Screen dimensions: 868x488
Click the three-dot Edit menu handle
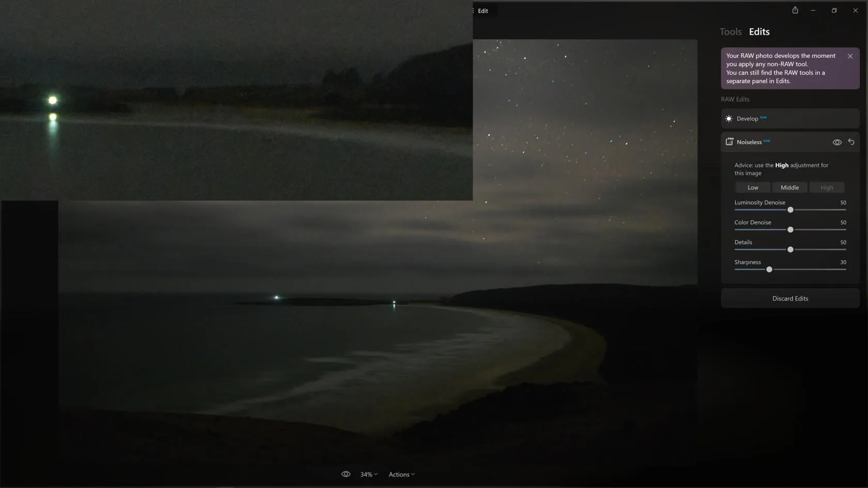coord(473,11)
